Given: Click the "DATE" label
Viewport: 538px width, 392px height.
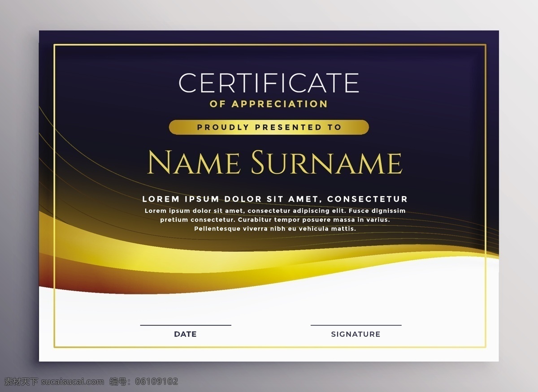Looking at the screenshot, I should 185,334.
